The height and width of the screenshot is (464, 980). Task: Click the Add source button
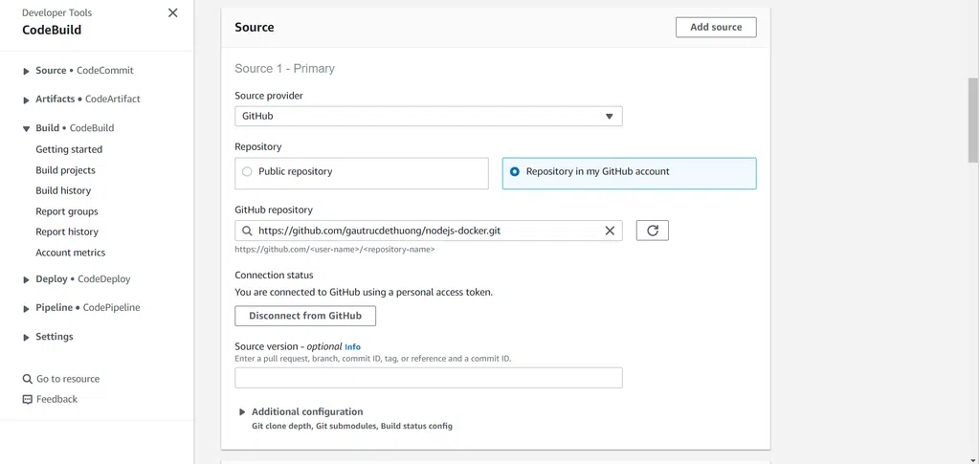pos(716,27)
